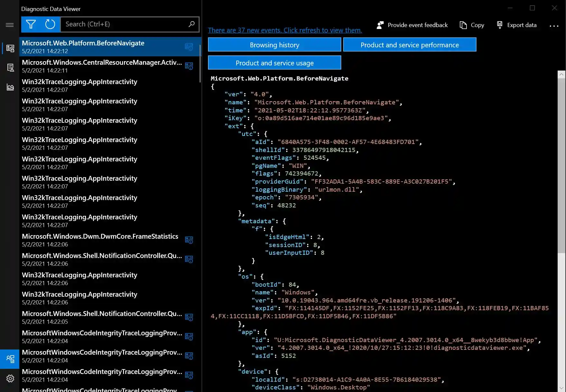Toggle the Browsing history filter

pyautogui.click(x=274, y=45)
